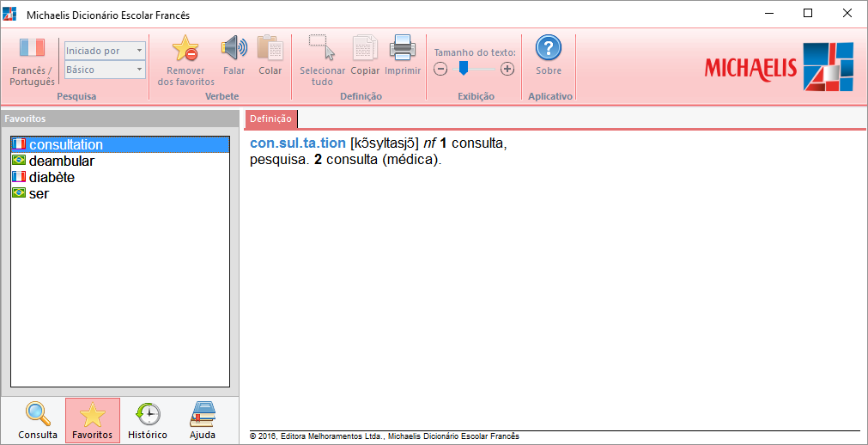This screenshot has width=868, height=445.
Task: Click the application icon in title bar
Action: [9, 15]
